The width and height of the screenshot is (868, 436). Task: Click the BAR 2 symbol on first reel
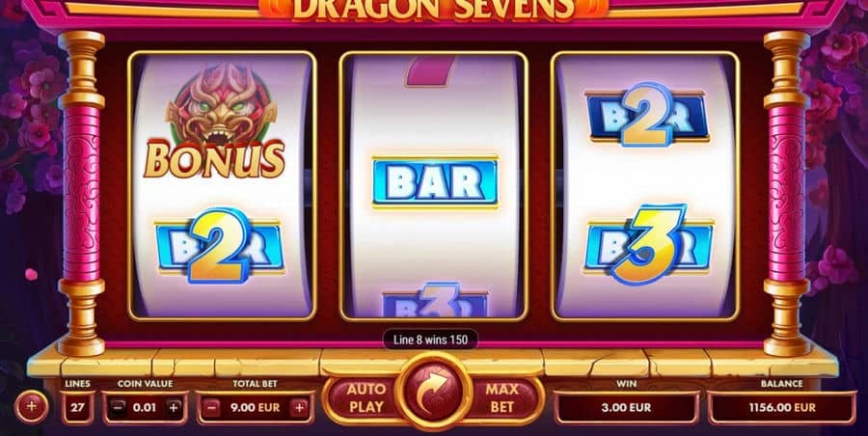[x=220, y=245]
